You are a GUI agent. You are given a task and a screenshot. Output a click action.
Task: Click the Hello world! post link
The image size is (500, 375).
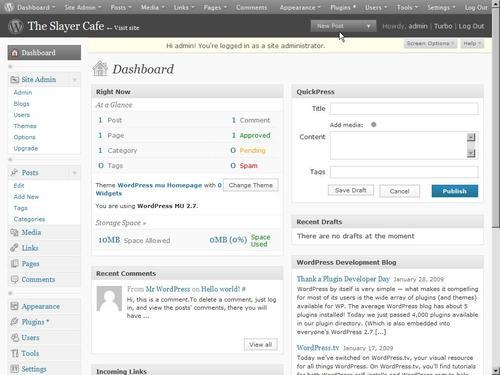[x=220, y=289]
